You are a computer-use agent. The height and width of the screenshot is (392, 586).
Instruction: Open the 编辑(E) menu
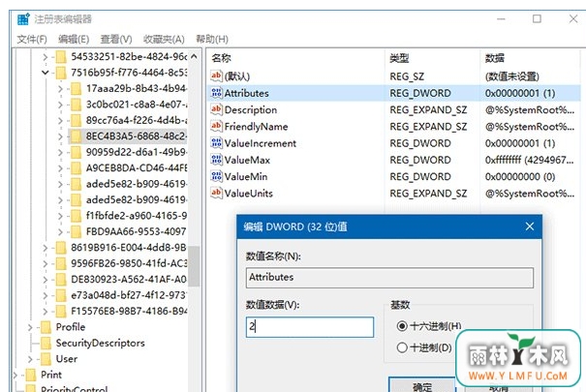[x=74, y=39]
